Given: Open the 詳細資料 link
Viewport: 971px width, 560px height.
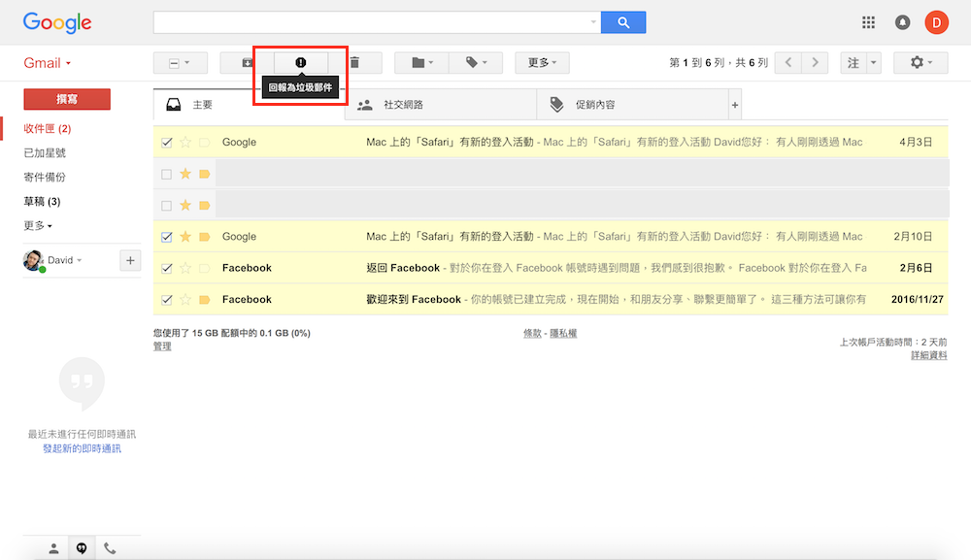Looking at the screenshot, I should (929, 355).
